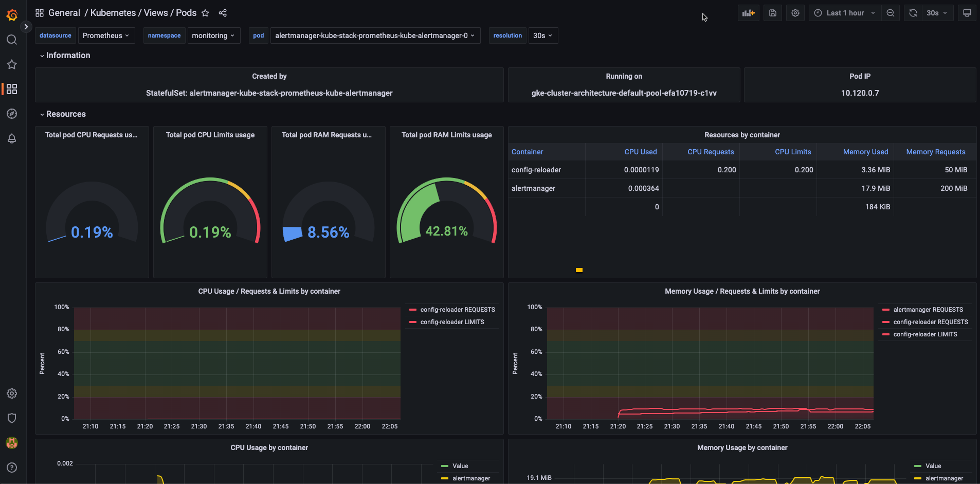This screenshot has width=980, height=484.
Task: Sort table by CPU Used column
Action: (x=640, y=152)
